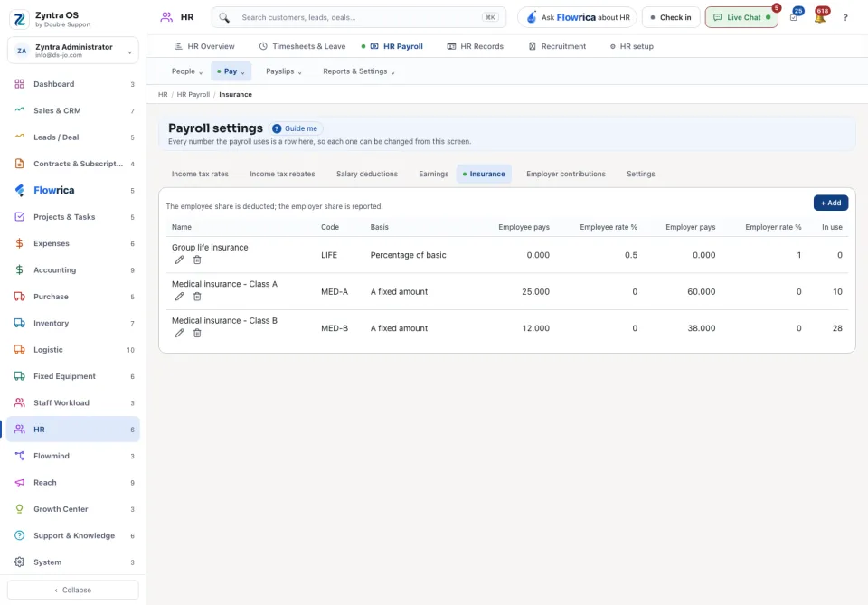Open Fixed Equipment module
868x605 pixels.
pos(73,376)
